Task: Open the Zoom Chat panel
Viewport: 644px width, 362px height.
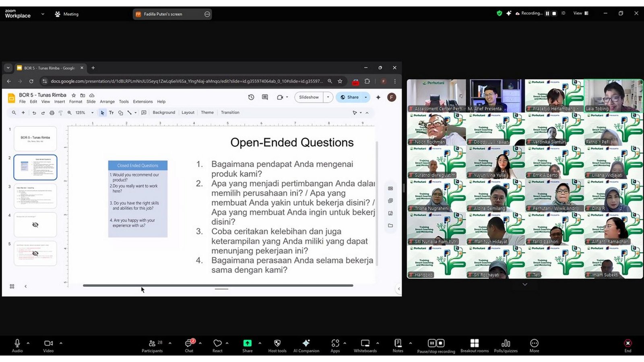Action: (189, 345)
